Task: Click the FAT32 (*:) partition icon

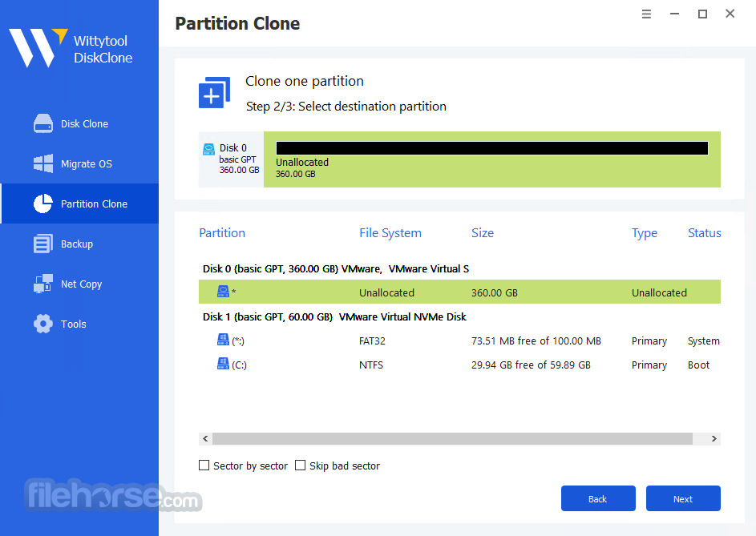Action: click(x=223, y=340)
